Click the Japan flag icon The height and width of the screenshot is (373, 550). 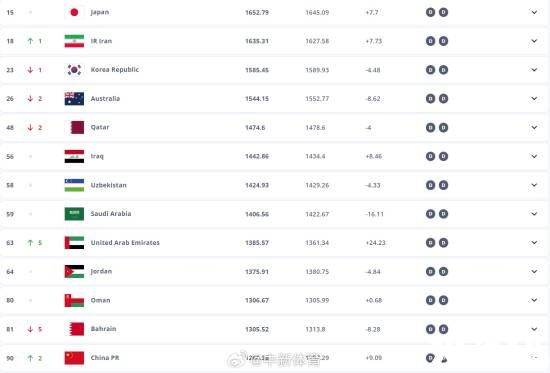click(x=74, y=12)
